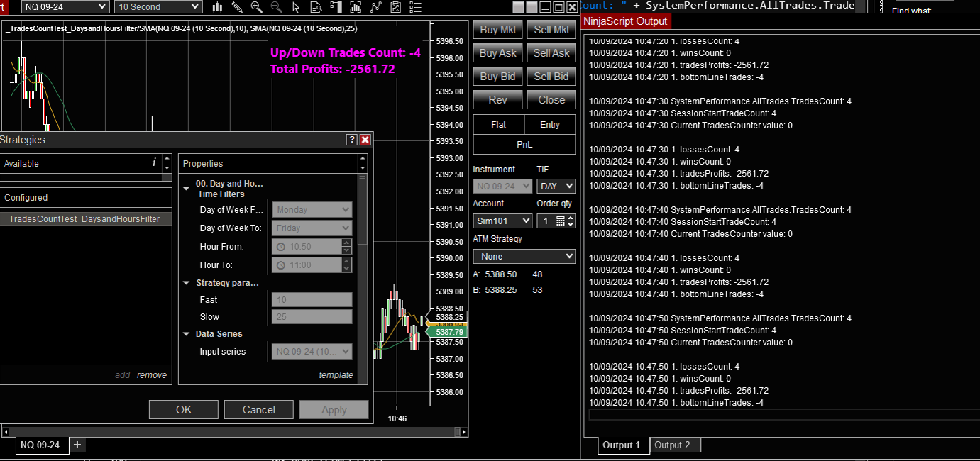The height and width of the screenshot is (461, 980).
Task: Click the remove link under Available strategies
Action: pos(151,374)
